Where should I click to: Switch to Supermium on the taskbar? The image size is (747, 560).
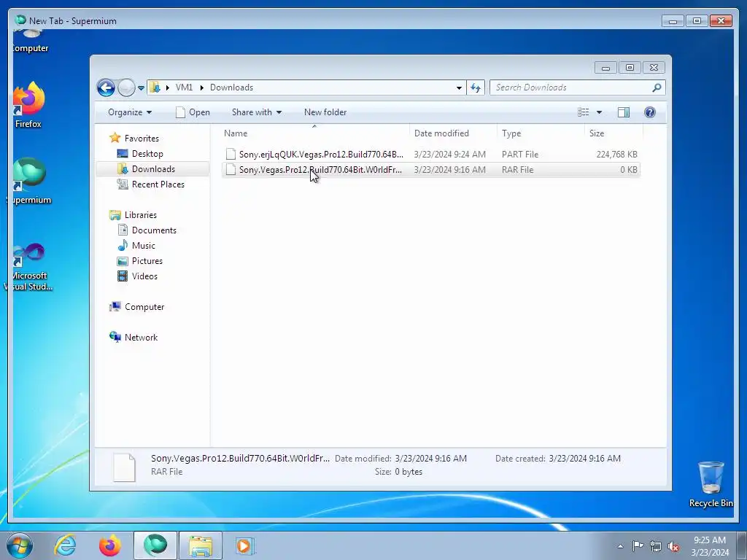click(155, 545)
